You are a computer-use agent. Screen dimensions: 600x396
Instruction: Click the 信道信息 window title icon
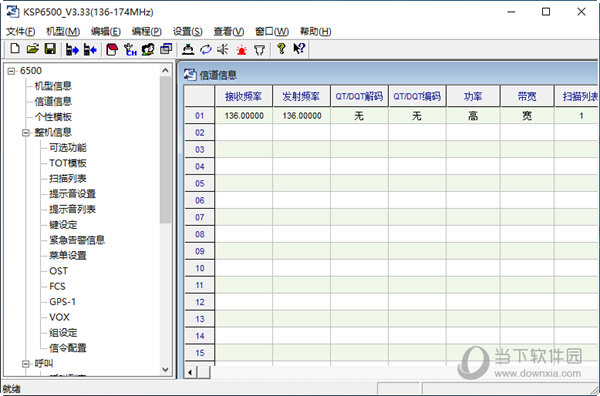(x=190, y=75)
